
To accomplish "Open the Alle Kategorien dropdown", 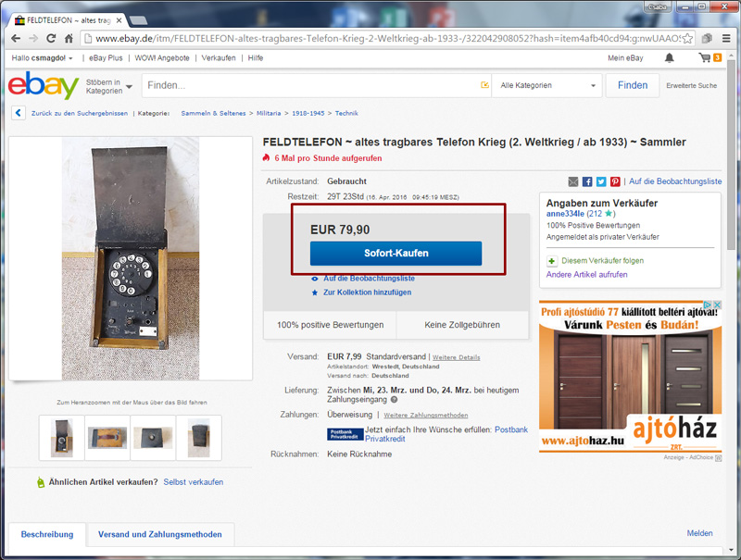I will click(547, 85).
